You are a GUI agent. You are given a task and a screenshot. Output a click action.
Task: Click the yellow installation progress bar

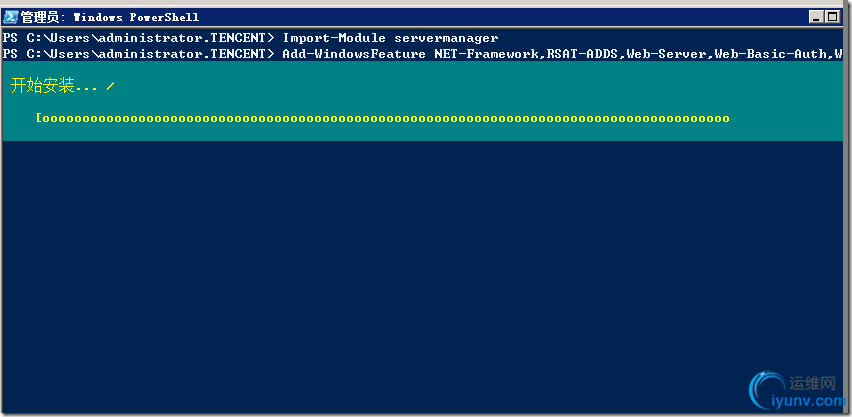point(383,118)
